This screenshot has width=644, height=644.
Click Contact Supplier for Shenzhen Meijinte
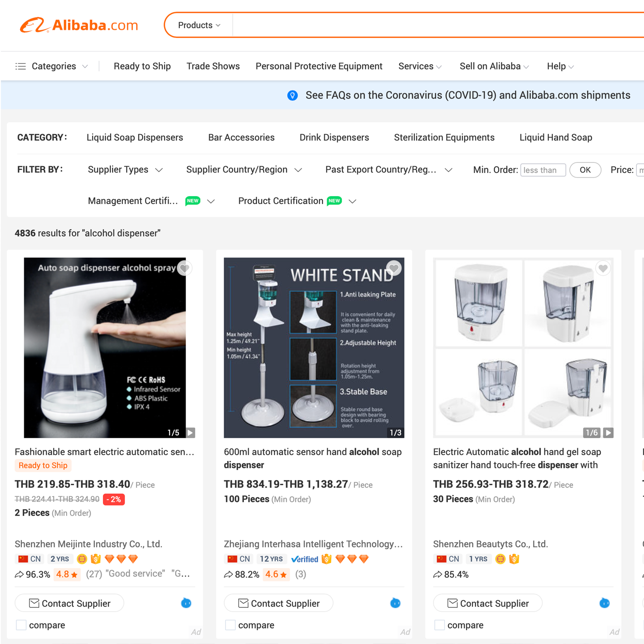tap(70, 603)
